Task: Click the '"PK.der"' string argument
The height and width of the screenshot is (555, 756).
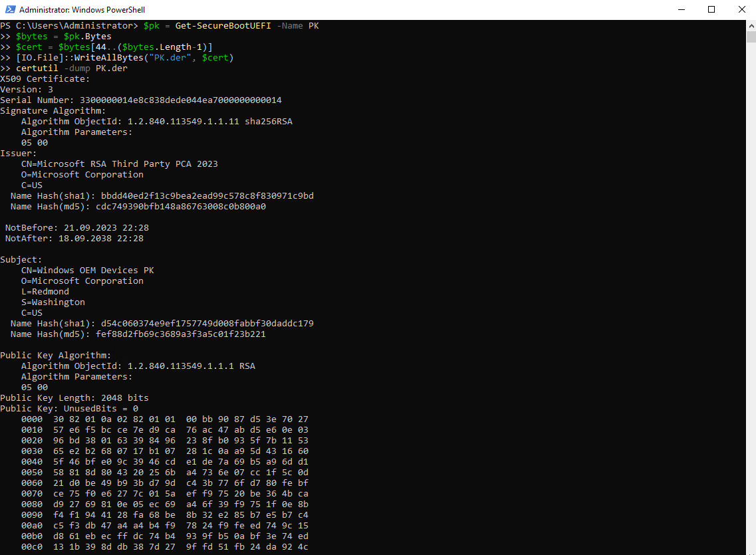Action: (170, 57)
